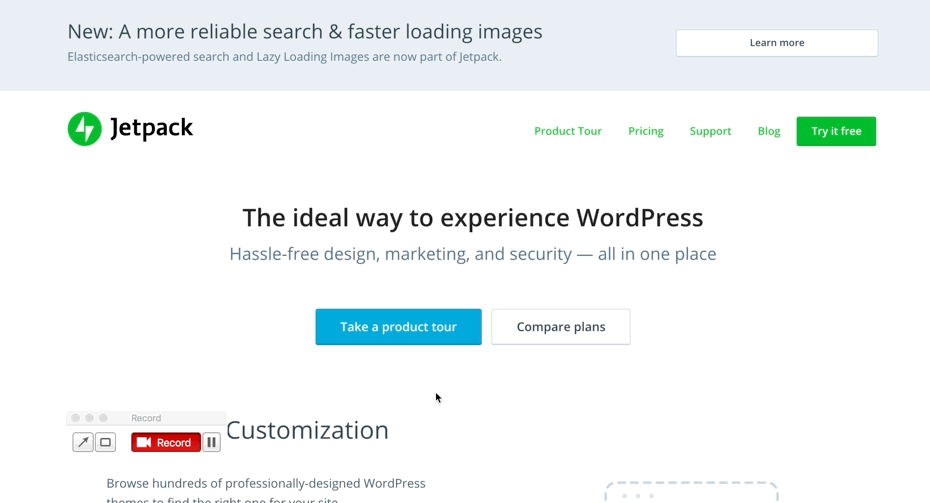Viewport: 930px width, 503px height.
Task: Open Compare plans
Action: click(561, 327)
